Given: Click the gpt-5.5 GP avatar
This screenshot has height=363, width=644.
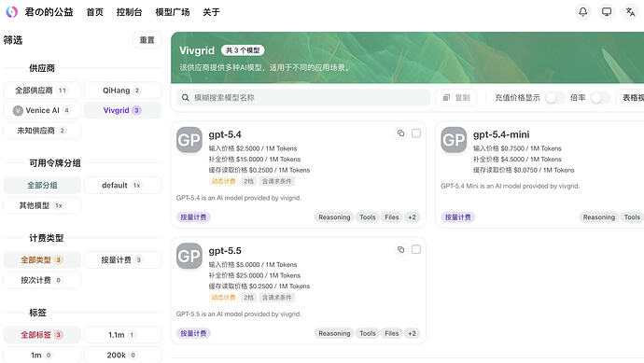Looking at the screenshot, I should click(189, 256).
